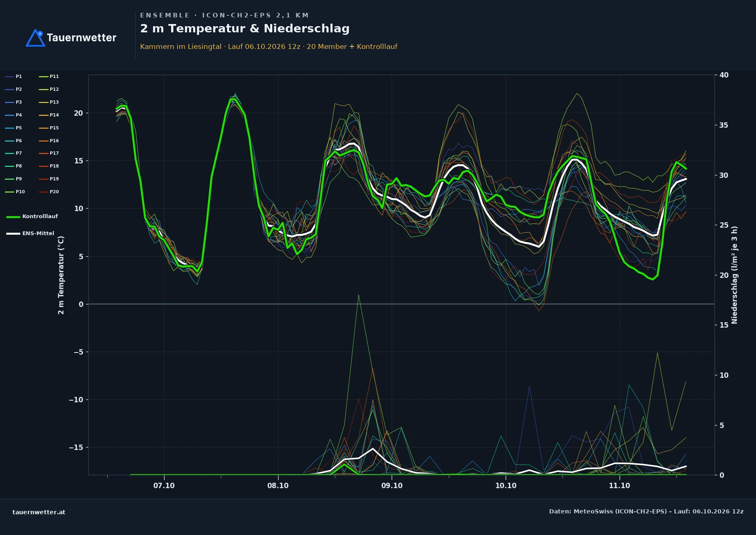Click the 08.10 date axis label
The width and height of the screenshot is (756, 535).
click(278, 486)
